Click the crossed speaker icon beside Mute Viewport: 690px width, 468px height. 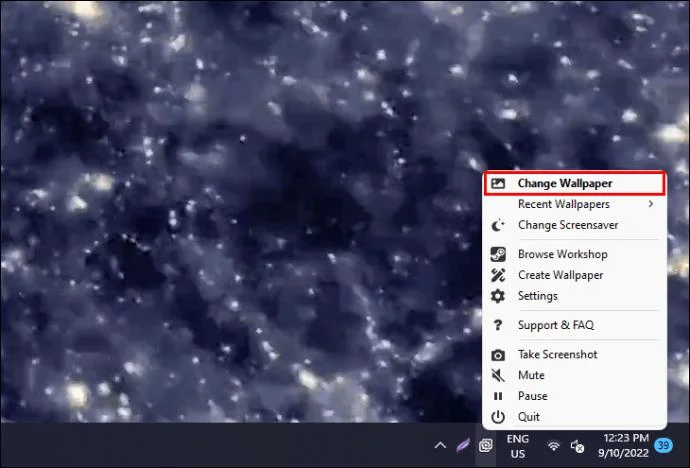498,375
